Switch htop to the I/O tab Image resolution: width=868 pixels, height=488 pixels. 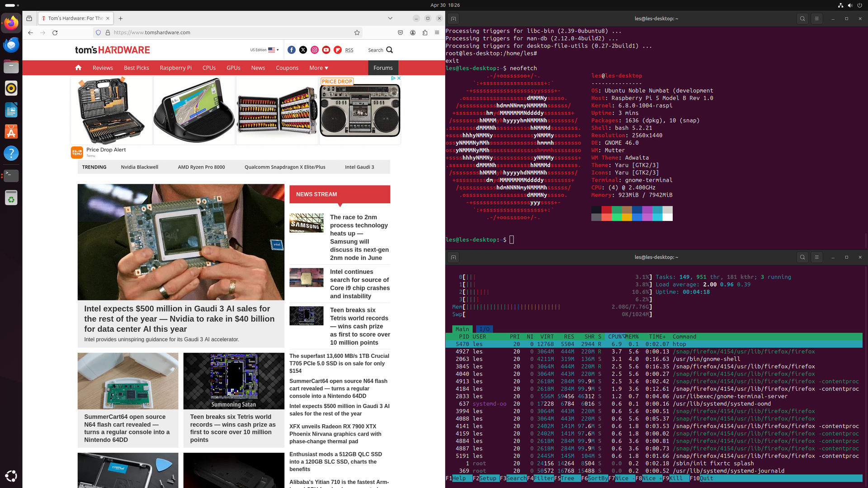click(485, 329)
